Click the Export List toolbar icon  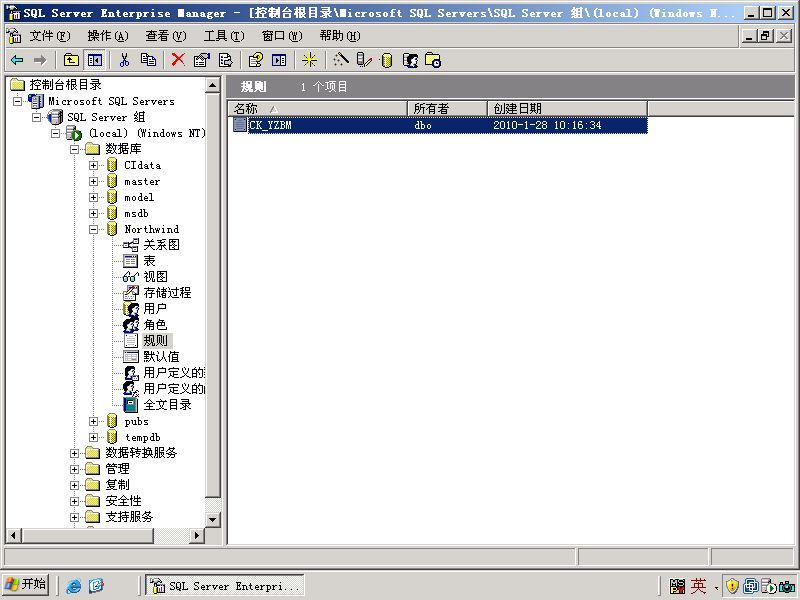coord(226,60)
